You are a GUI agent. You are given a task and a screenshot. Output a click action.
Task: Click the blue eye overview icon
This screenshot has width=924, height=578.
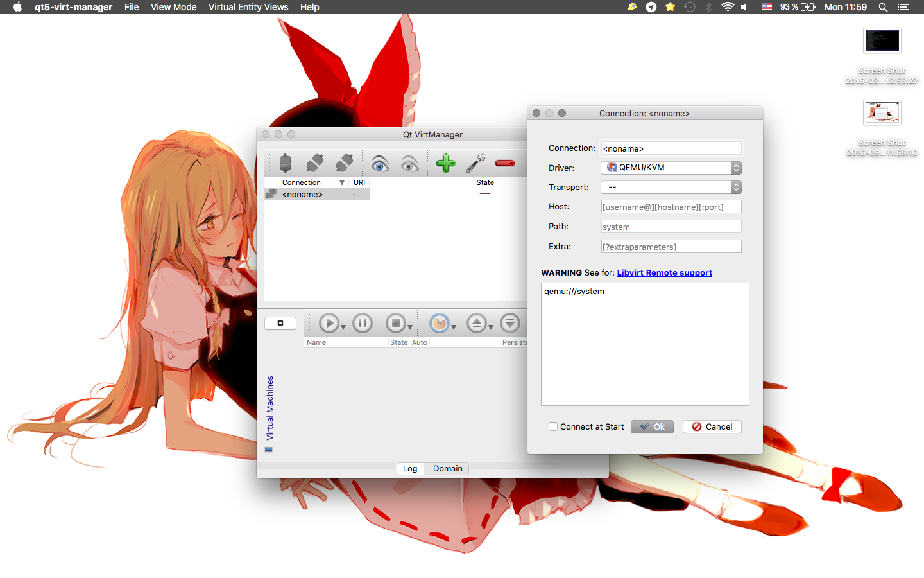[380, 164]
